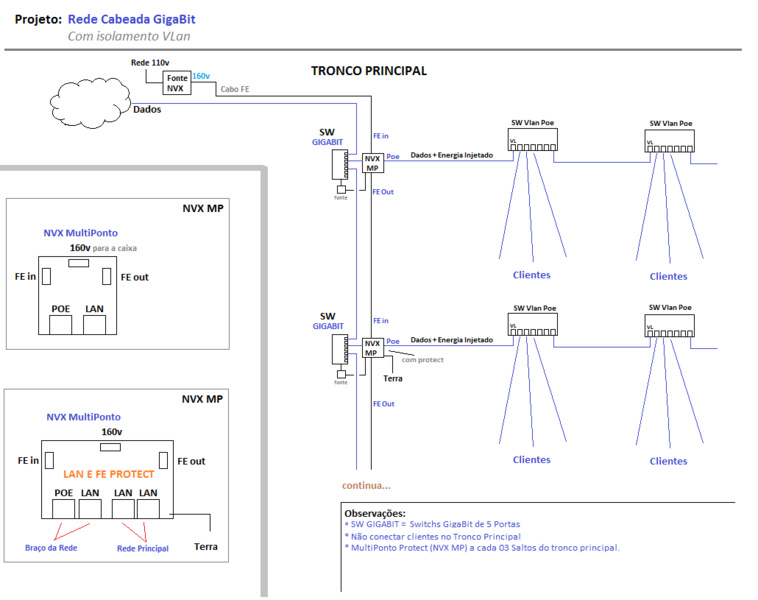Click the LAN port in the upper NVX MultiPonto panel
The width and height of the screenshot is (758, 600).
click(x=94, y=325)
